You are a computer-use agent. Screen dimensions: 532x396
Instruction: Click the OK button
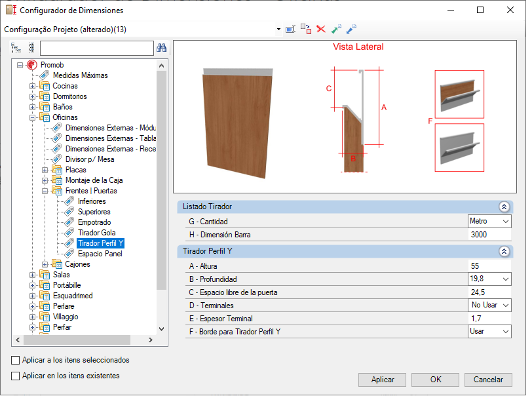click(435, 380)
